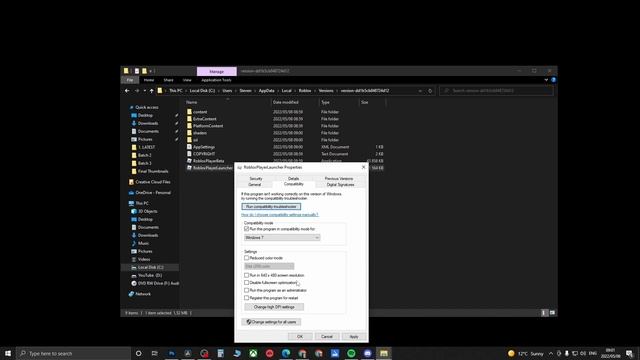Click Apply in Properties dialog
The height and width of the screenshot is (360, 640).
coord(354,337)
